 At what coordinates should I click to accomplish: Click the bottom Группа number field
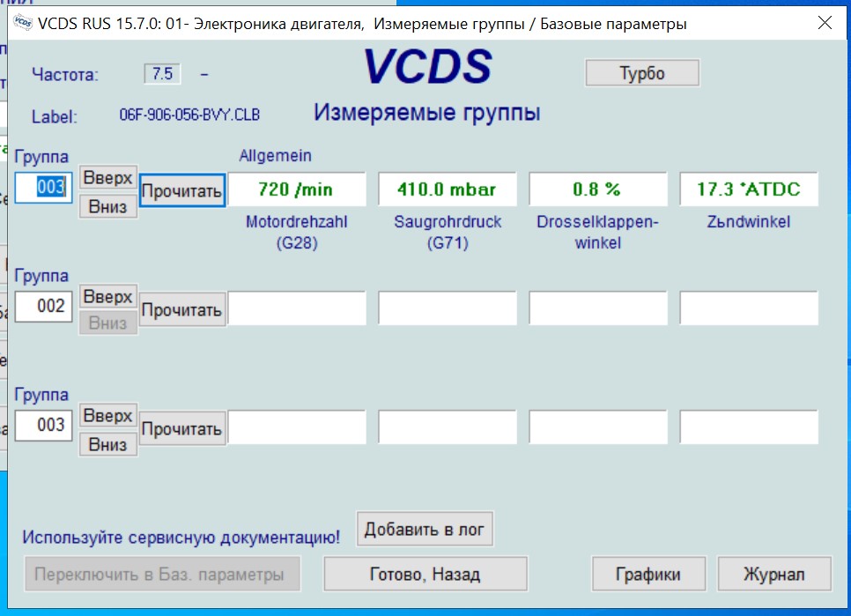[x=43, y=425]
